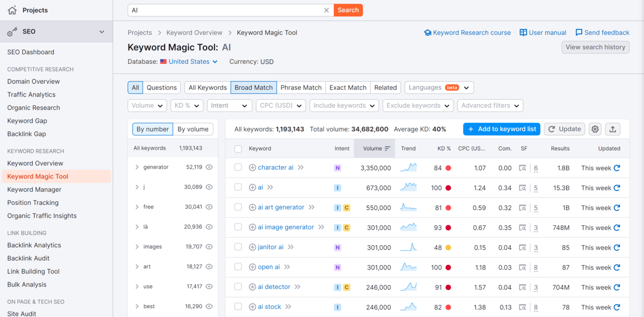The image size is (644, 317).
Task: Open double-arrow menu next to ai detector
Action: pyautogui.click(x=298, y=287)
